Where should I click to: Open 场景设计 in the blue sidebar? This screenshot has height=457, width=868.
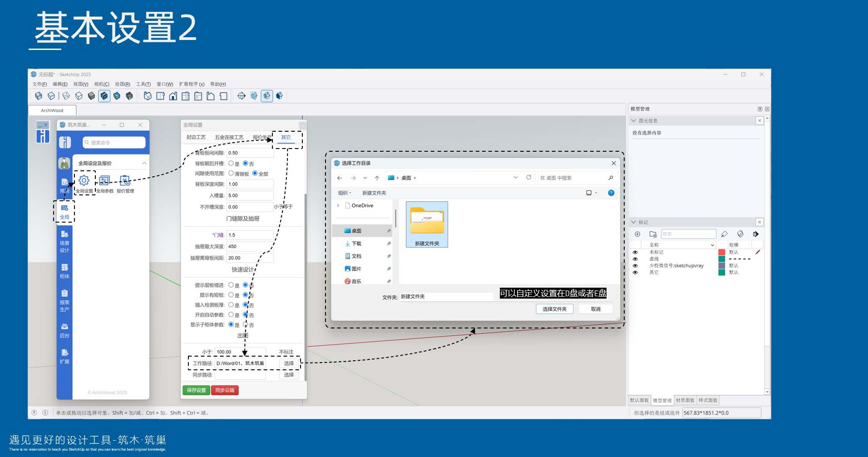(x=64, y=241)
